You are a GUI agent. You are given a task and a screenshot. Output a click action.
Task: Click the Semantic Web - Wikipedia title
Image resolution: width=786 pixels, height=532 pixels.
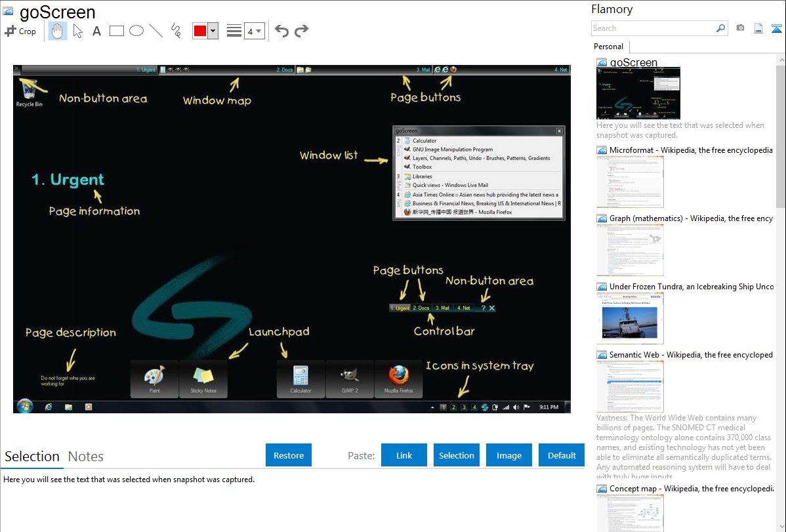pyautogui.click(x=691, y=354)
